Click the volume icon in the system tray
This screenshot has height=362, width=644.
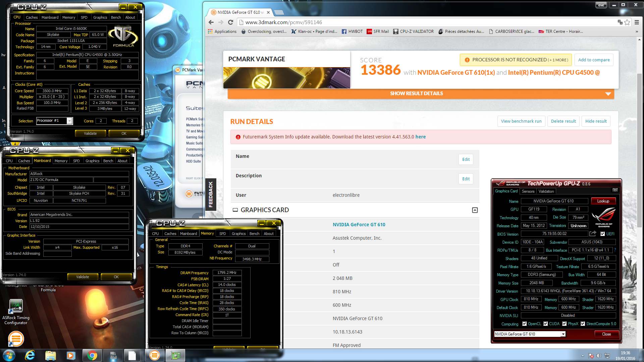599,356
